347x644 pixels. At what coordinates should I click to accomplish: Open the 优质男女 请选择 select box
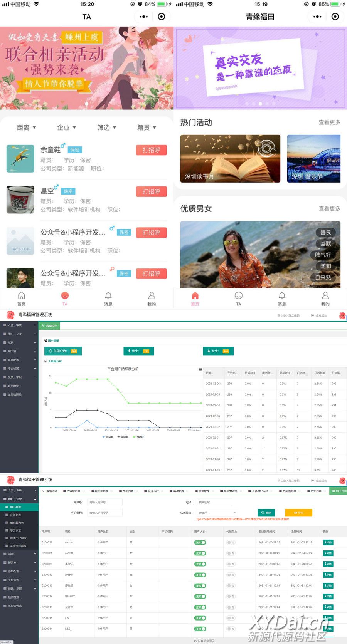click(x=217, y=513)
